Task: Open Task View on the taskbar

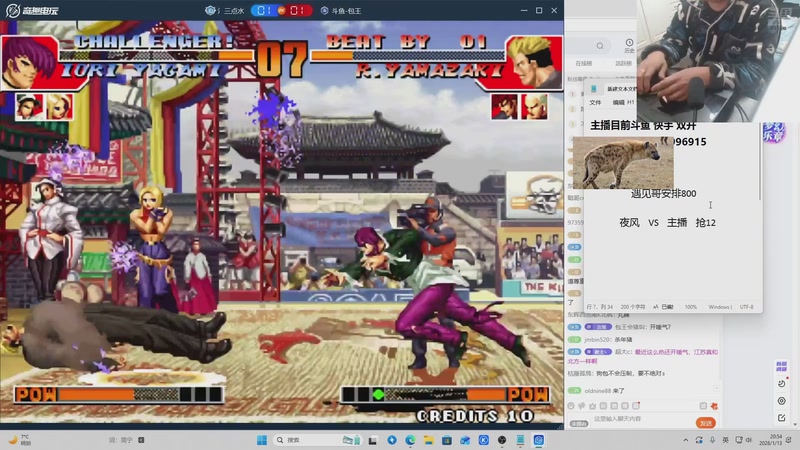Action: [372, 440]
